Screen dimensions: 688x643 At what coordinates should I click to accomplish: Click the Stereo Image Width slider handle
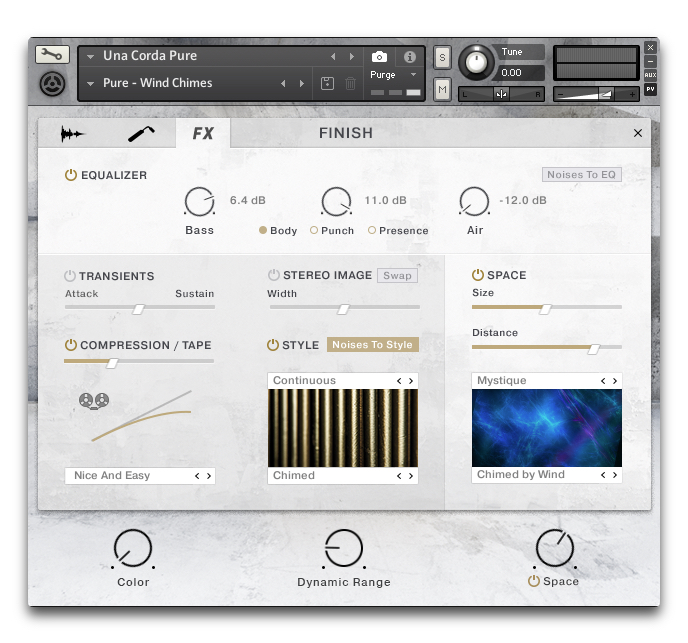[x=343, y=309]
